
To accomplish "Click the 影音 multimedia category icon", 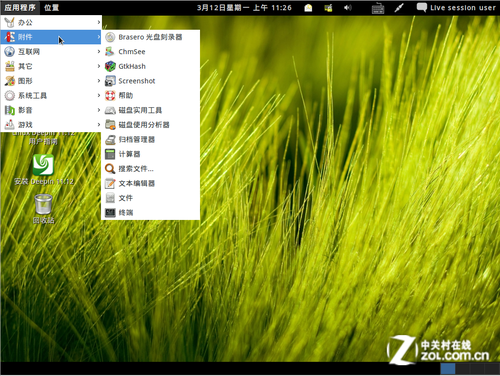I will (x=10, y=110).
